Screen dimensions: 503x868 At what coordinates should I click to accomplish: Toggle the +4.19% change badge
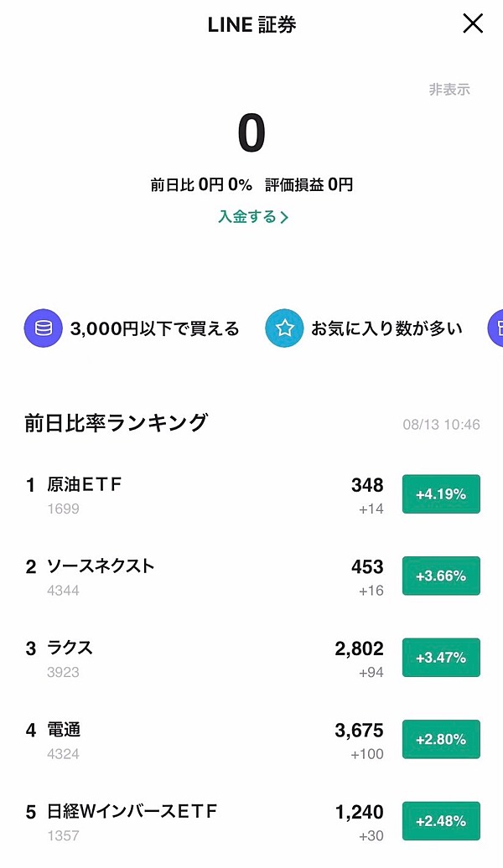441,494
